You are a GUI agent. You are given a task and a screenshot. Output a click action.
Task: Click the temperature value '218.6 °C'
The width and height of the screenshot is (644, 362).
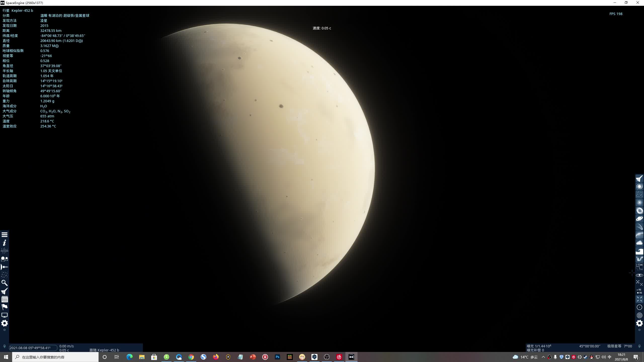pyautogui.click(x=47, y=121)
